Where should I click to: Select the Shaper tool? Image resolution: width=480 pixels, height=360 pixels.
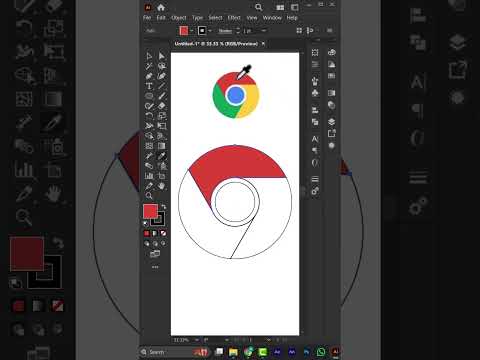pos(149,106)
